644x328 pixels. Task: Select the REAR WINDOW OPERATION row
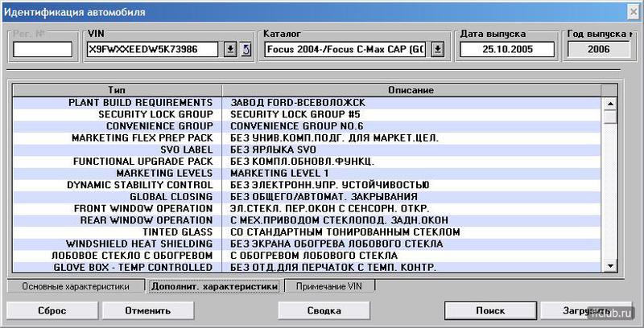click(307, 220)
